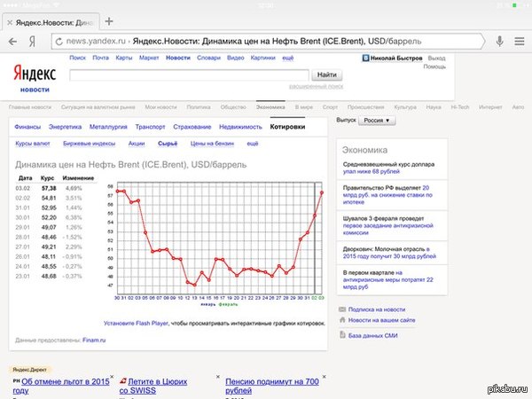This screenshot has height=399, width=532.
Task: Open the Словари service link
Action: tap(208, 58)
